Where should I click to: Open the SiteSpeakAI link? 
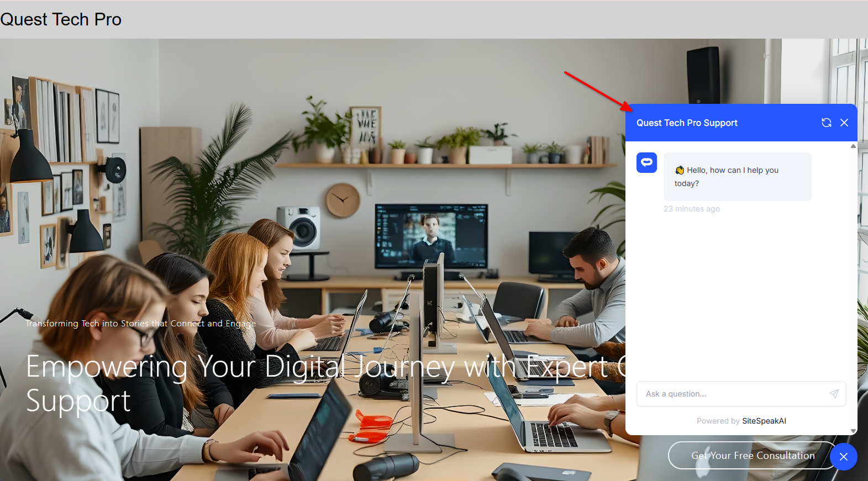coord(764,421)
